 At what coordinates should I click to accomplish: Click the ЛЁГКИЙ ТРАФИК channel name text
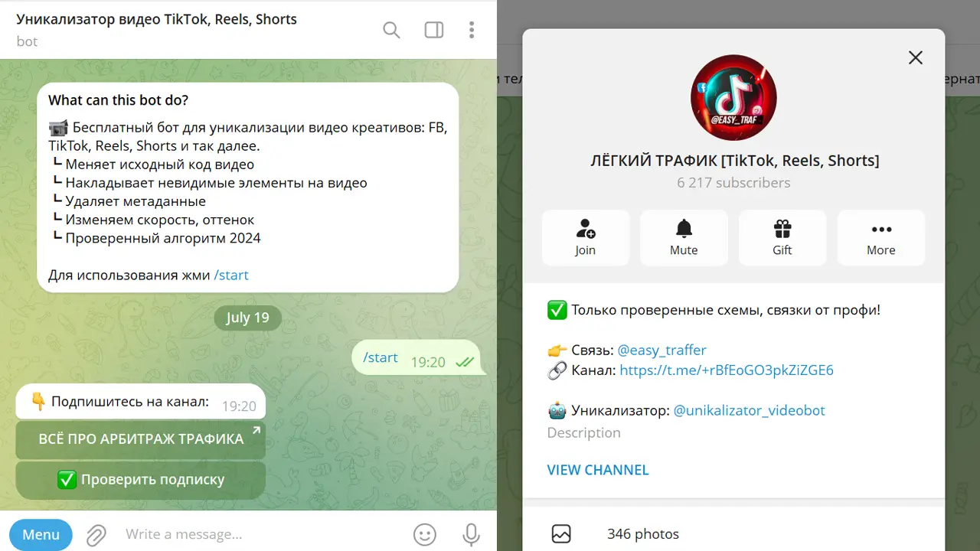pyautogui.click(x=734, y=161)
